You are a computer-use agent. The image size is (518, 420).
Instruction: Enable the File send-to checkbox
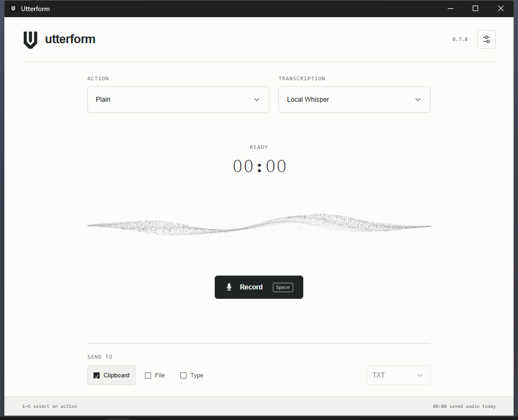tap(148, 375)
